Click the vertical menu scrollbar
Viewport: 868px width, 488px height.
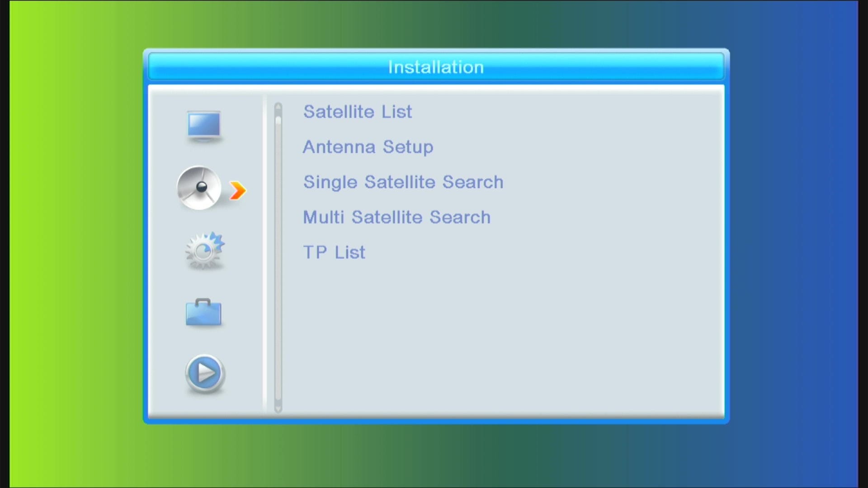pyautogui.click(x=278, y=258)
